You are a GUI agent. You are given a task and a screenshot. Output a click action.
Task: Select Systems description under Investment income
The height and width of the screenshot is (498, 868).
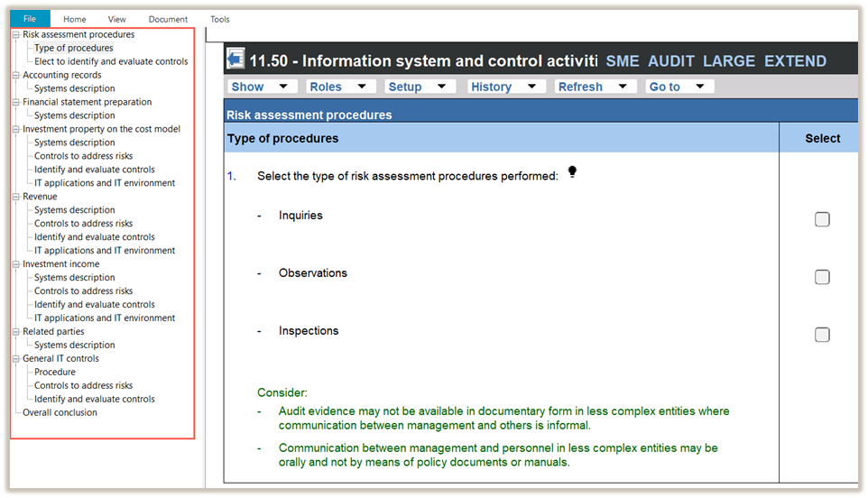pos(75,278)
